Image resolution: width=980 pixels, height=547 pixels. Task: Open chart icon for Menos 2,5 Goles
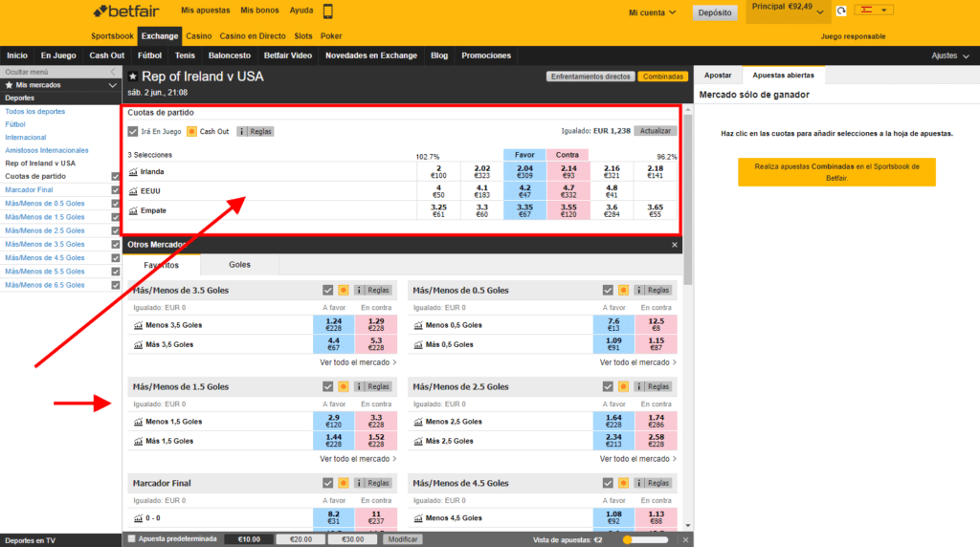click(418, 422)
